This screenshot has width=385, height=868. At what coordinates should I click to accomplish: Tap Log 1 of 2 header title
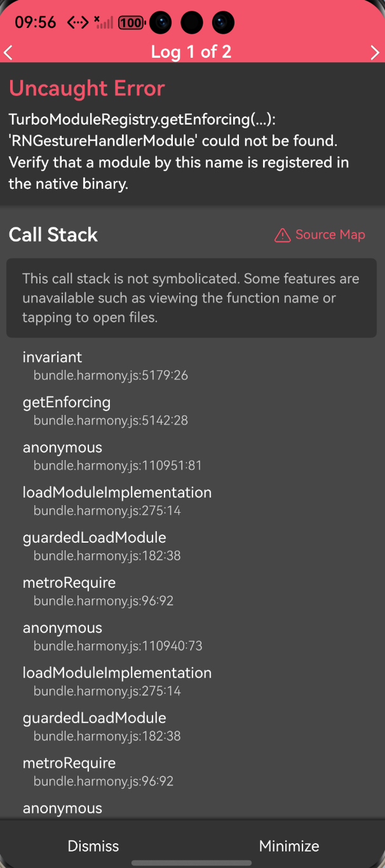(x=191, y=52)
